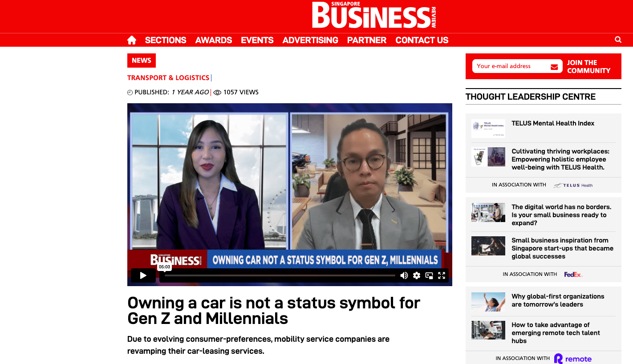Screen dimensions: 633x364
Task: Open Why global-first organizations article
Action: [x=558, y=300]
